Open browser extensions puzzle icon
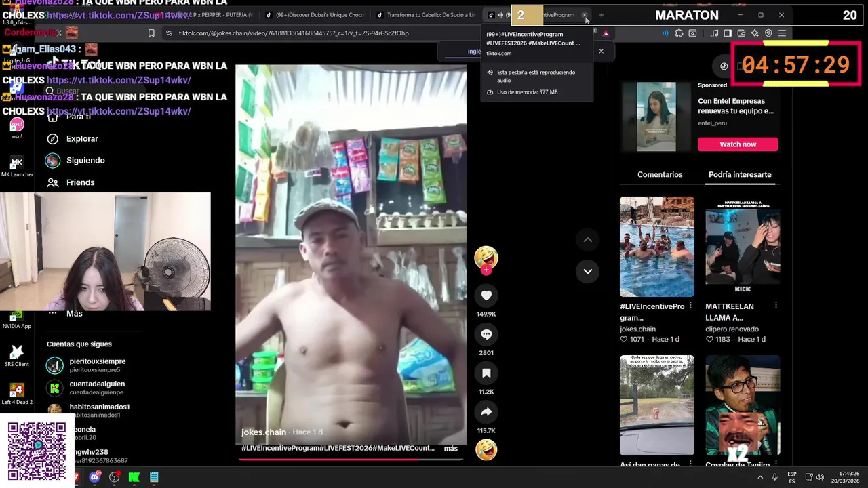Viewport: 868px width, 488px height. coord(679,33)
